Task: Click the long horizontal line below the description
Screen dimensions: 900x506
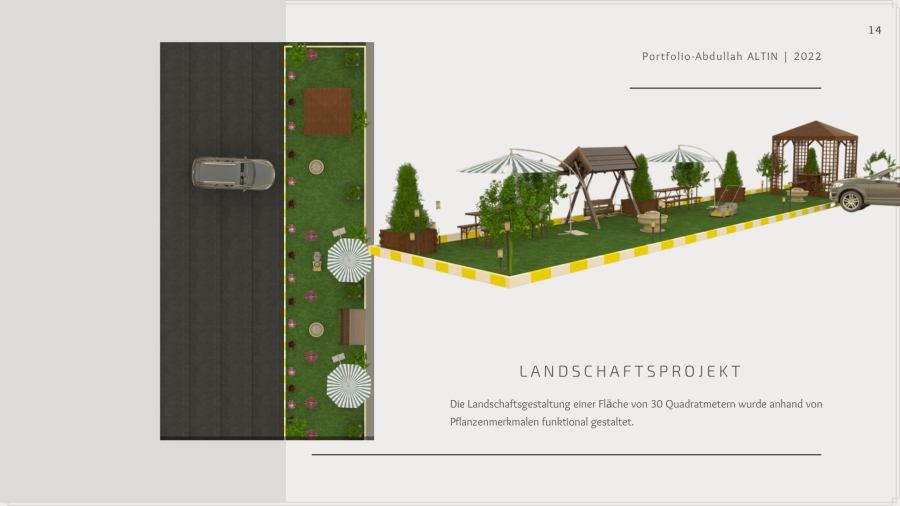Action: [x=566, y=455]
